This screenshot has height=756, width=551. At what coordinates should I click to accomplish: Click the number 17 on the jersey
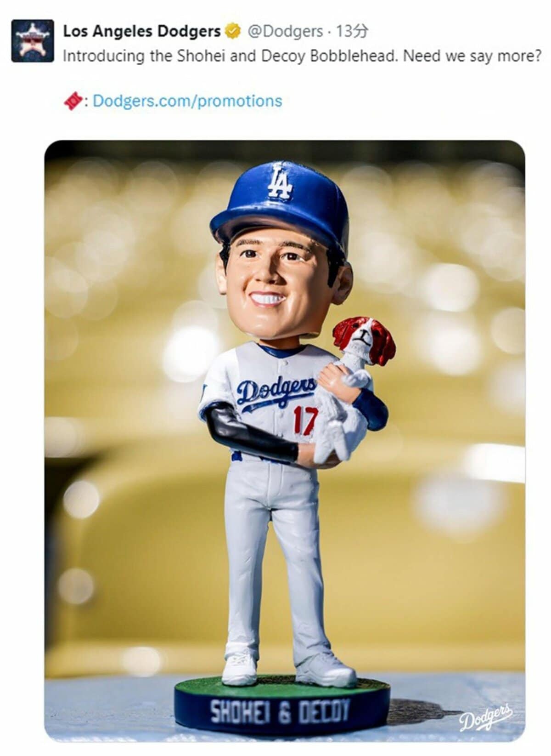coord(305,421)
